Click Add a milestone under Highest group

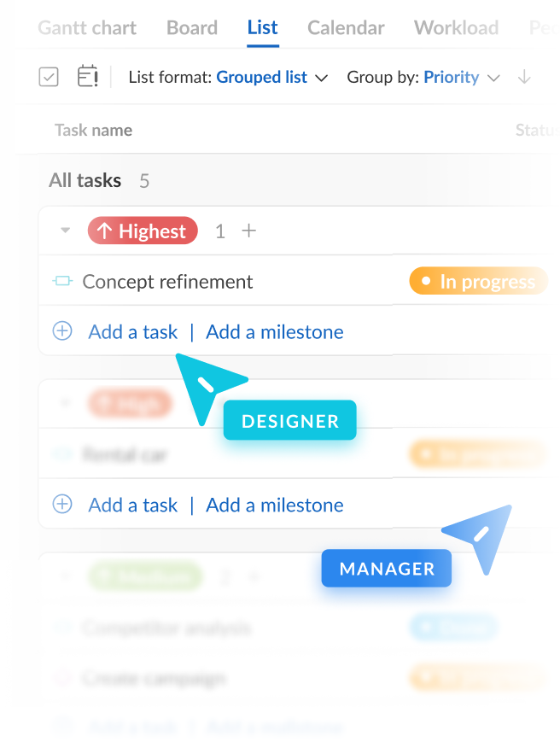coord(275,331)
